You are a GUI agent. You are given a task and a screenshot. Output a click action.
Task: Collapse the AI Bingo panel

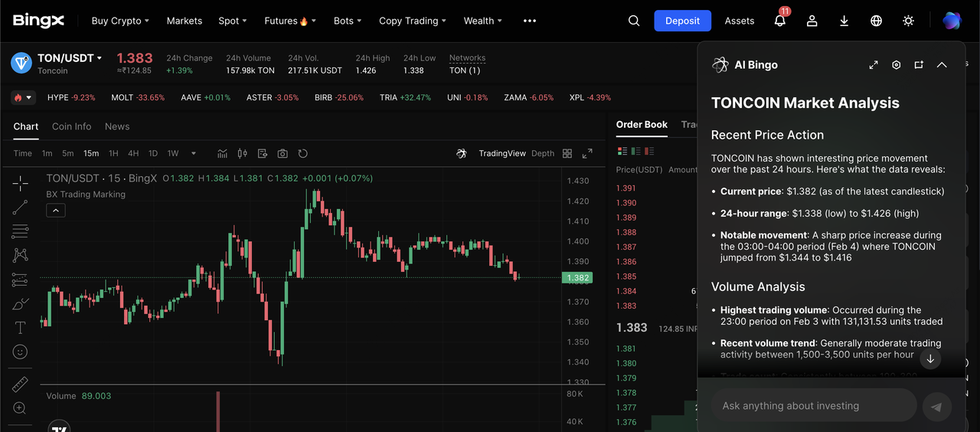click(x=942, y=65)
